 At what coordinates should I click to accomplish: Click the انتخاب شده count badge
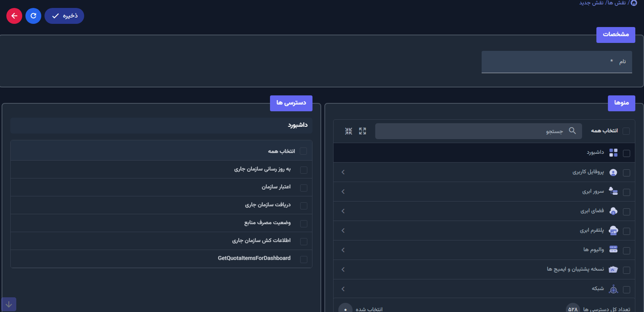pyautogui.click(x=345, y=309)
